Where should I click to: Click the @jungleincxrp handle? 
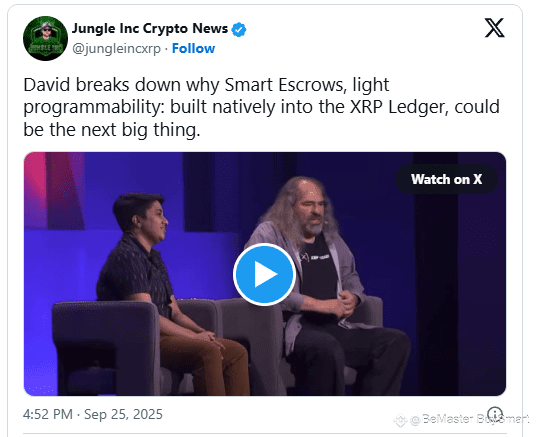(x=116, y=49)
